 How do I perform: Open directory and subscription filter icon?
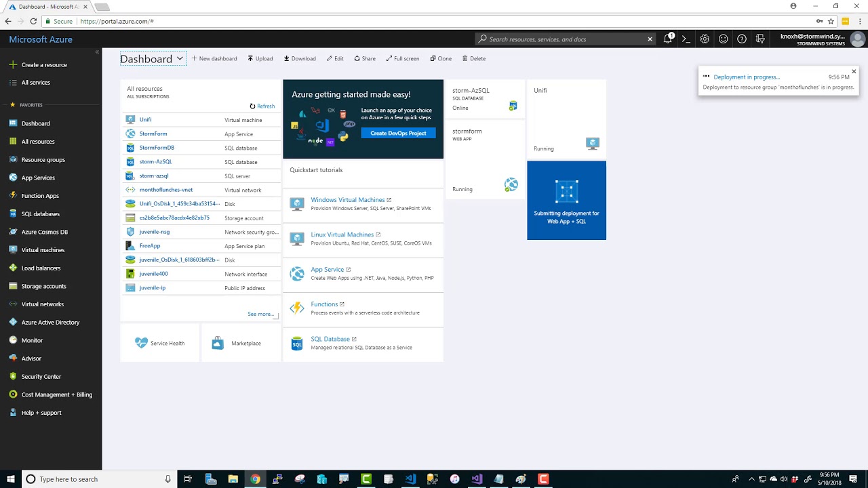[x=760, y=39]
